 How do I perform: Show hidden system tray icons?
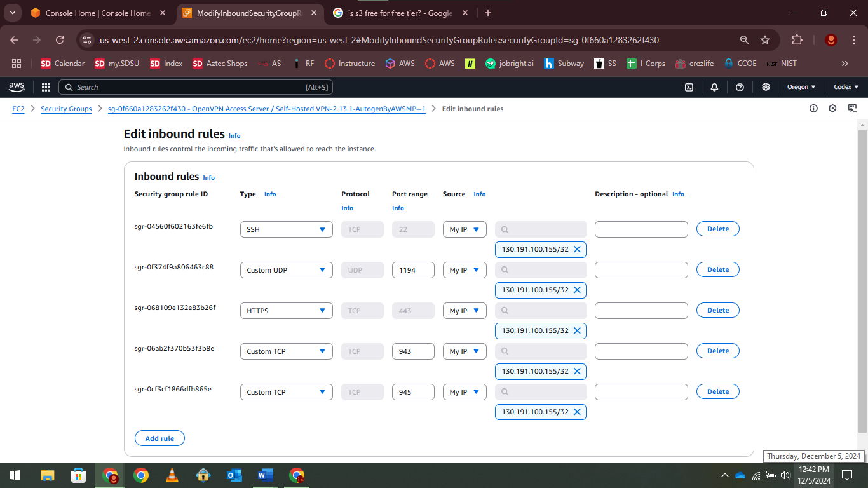[x=724, y=475]
